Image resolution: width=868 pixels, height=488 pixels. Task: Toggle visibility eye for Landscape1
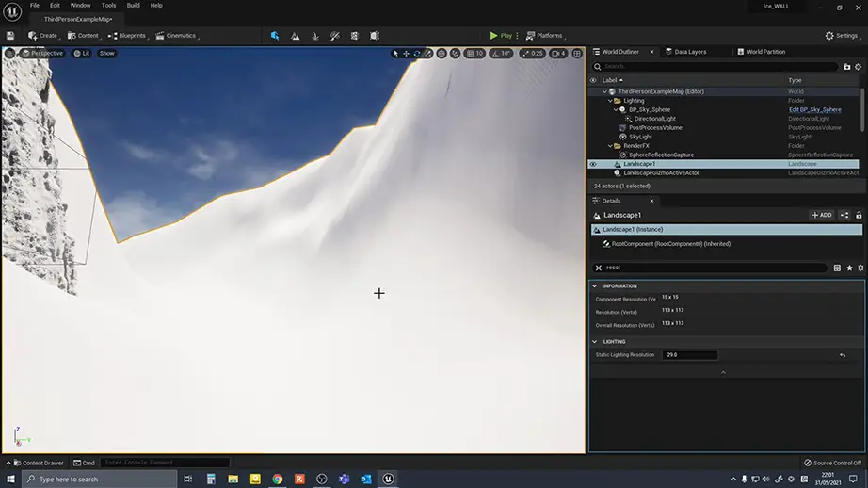(593, 164)
